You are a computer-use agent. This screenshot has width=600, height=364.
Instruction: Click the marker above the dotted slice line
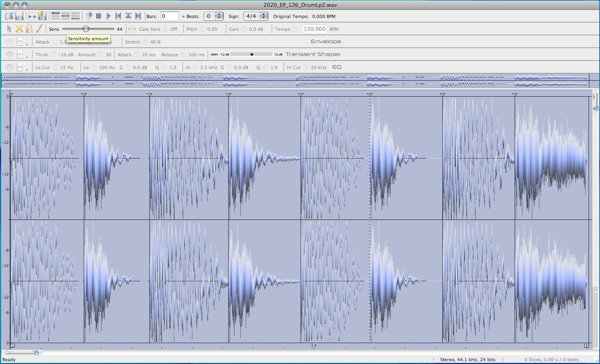(x=370, y=94)
